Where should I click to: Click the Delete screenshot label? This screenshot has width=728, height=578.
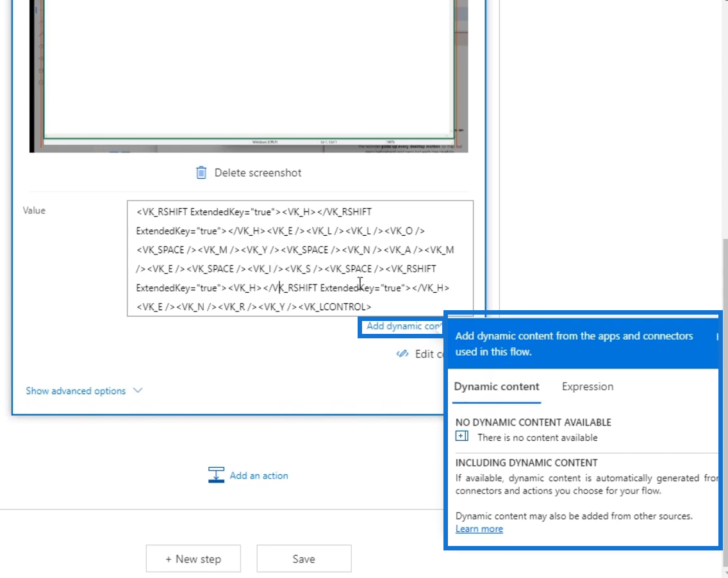(258, 173)
